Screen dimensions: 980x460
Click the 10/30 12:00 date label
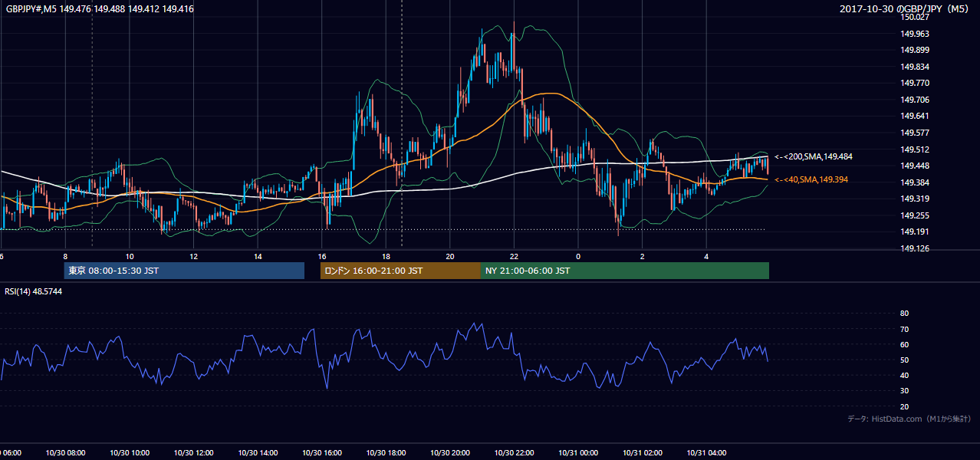coord(193,453)
